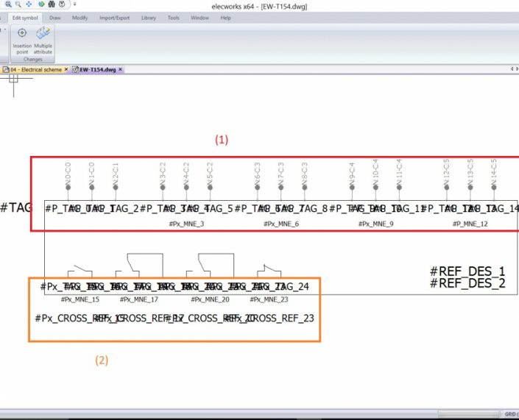
Task: Close the 04 - Electrical scheme tab
Action: point(66,69)
